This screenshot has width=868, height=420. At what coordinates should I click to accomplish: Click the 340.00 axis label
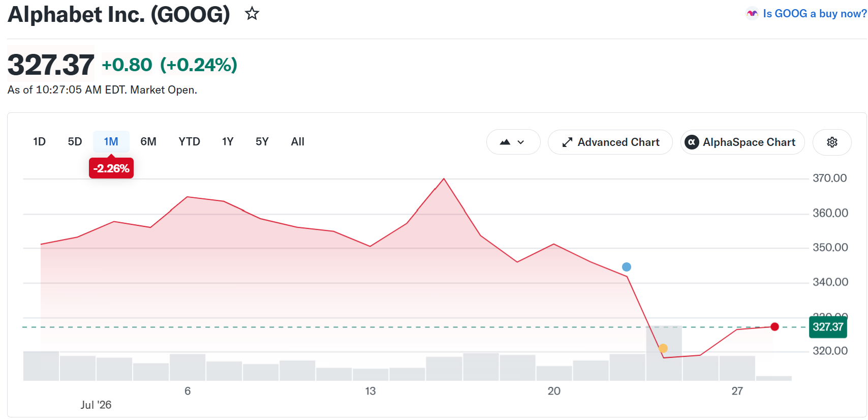[830, 282]
